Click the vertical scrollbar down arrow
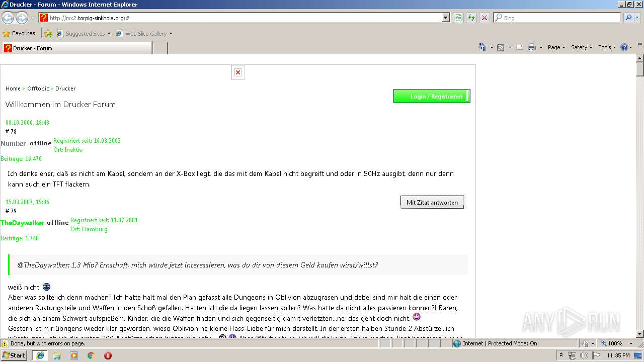This screenshot has width=644, height=362. pyautogui.click(x=639, y=334)
